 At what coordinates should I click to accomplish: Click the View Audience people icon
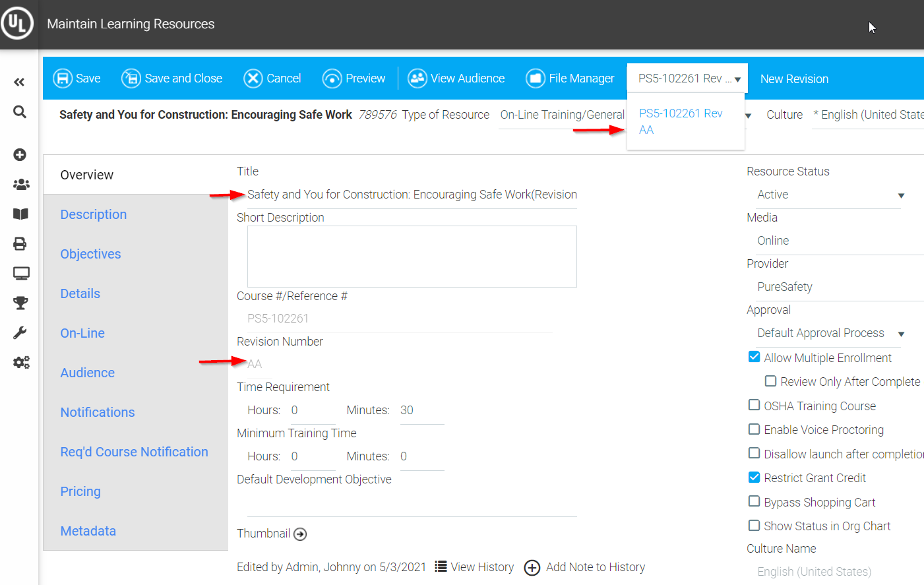[x=417, y=78]
